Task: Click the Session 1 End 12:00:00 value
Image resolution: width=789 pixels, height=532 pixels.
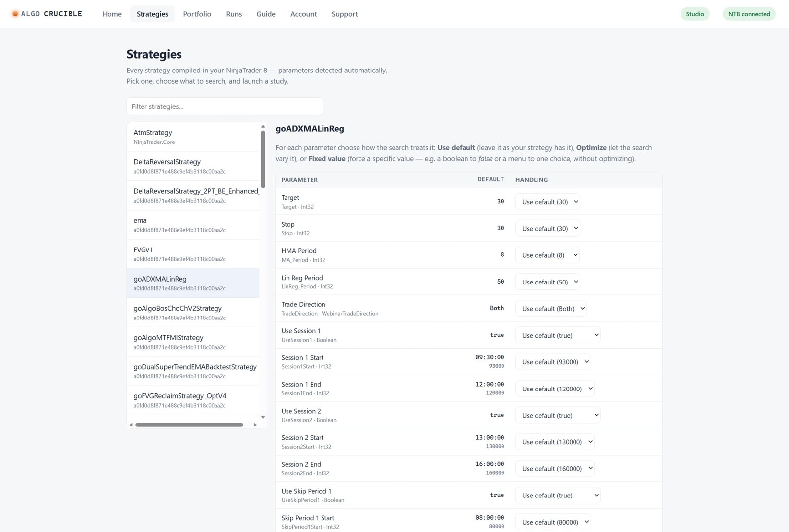Action: tap(490, 384)
